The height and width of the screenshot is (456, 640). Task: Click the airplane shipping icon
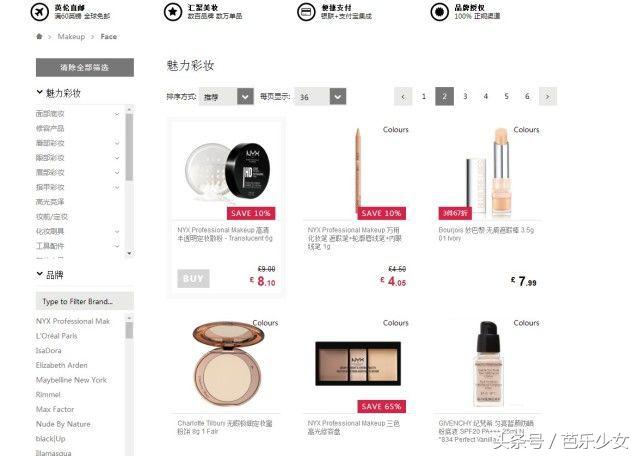[40, 12]
